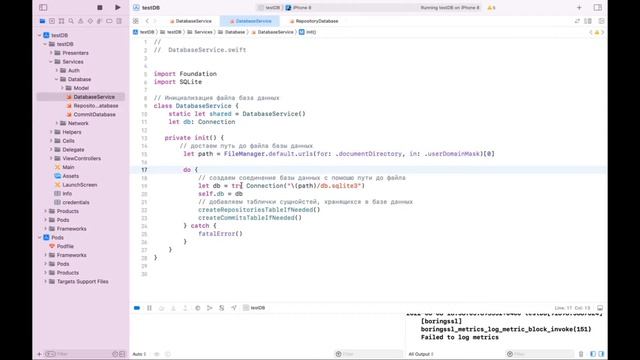Open the related items grid menu
The width and height of the screenshot is (640, 360).
(136, 21)
